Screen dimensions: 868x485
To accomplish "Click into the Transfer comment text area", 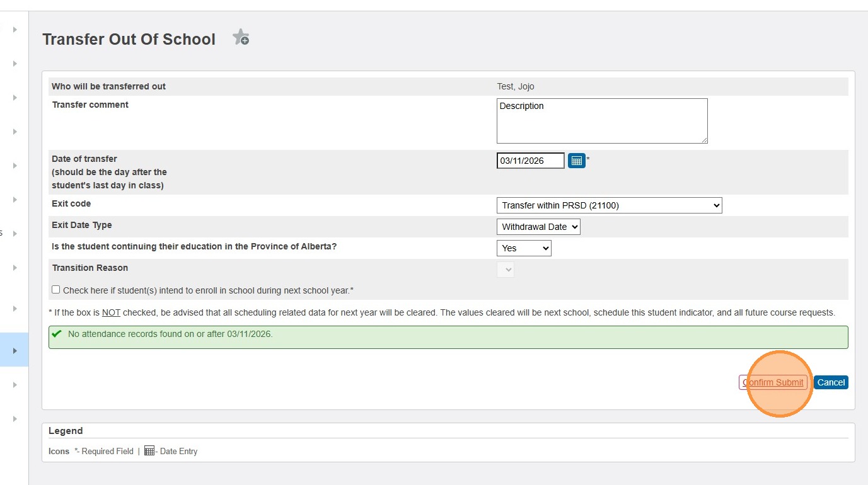I will pyautogui.click(x=601, y=120).
